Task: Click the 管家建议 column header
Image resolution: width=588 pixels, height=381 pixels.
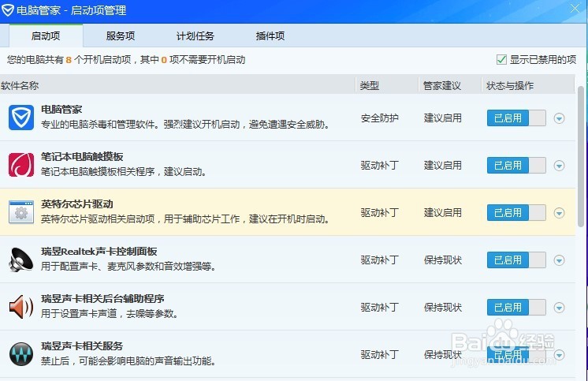Action: click(x=450, y=85)
